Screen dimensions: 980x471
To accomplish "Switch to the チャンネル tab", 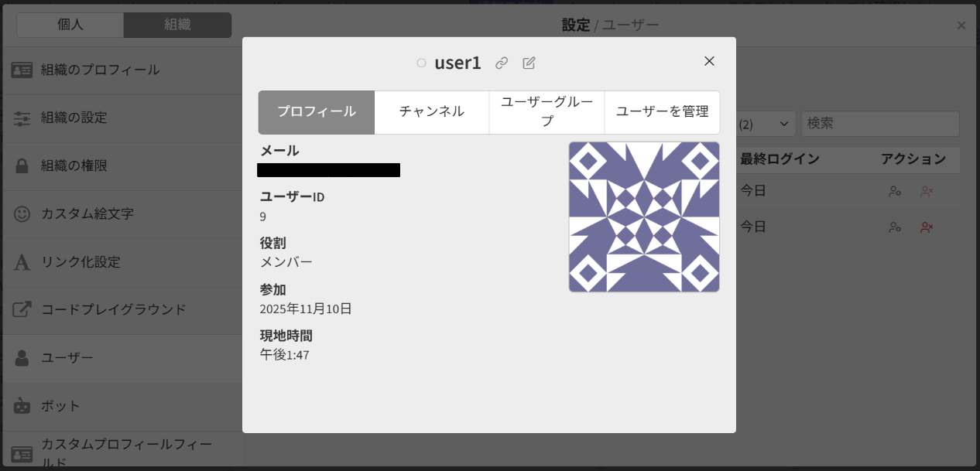I will click(431, 111).
